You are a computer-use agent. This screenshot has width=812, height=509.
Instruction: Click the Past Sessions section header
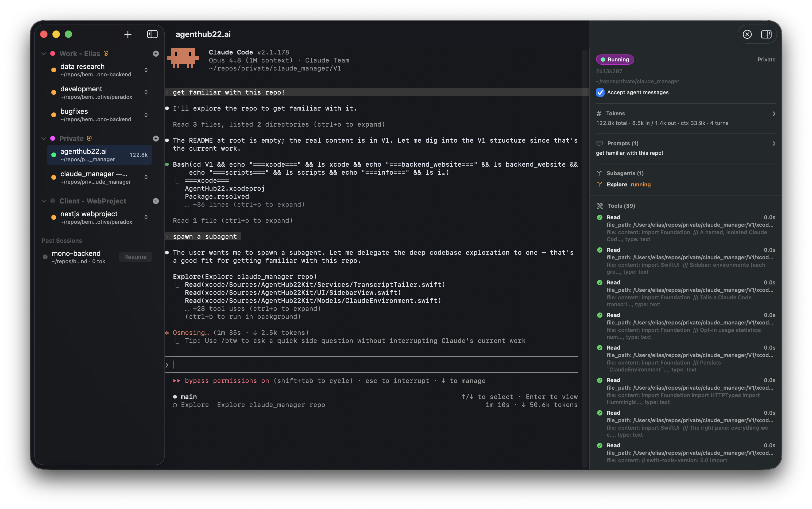click(x=62, y=241)
